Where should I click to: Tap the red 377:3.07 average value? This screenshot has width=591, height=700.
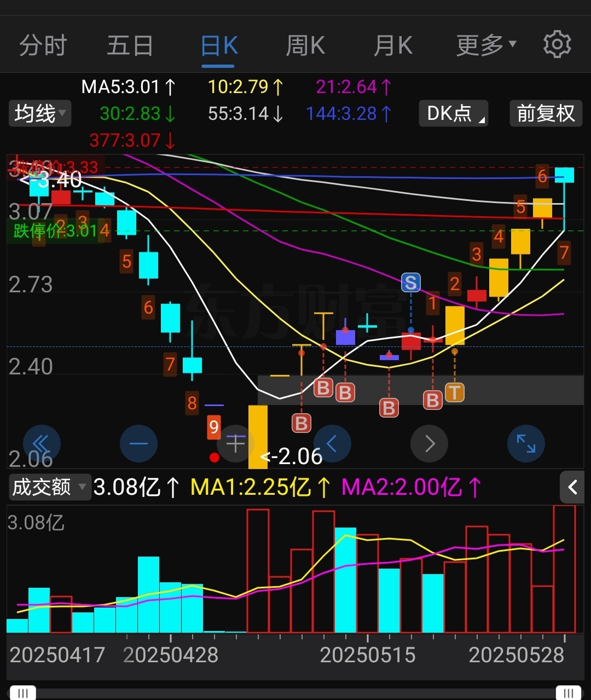click(133, 140)
